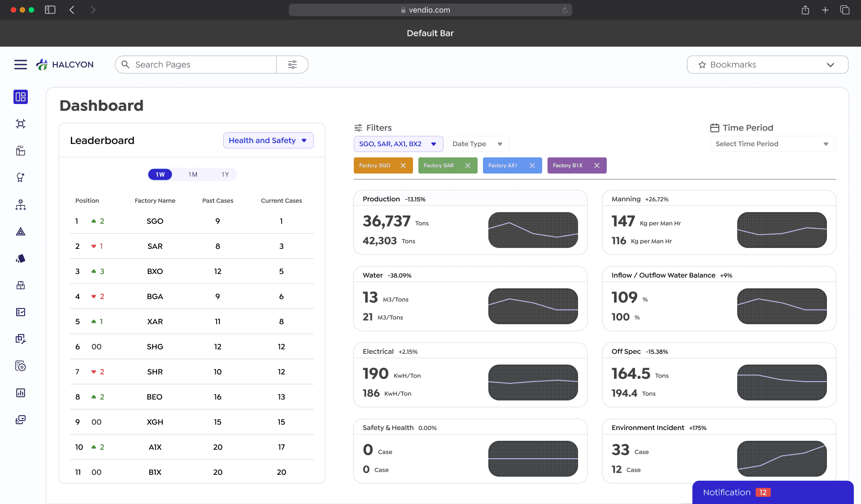The image size is (861, 504).
Task: Expand the Bookmarks dropdown
Action: tap(767, 65)
